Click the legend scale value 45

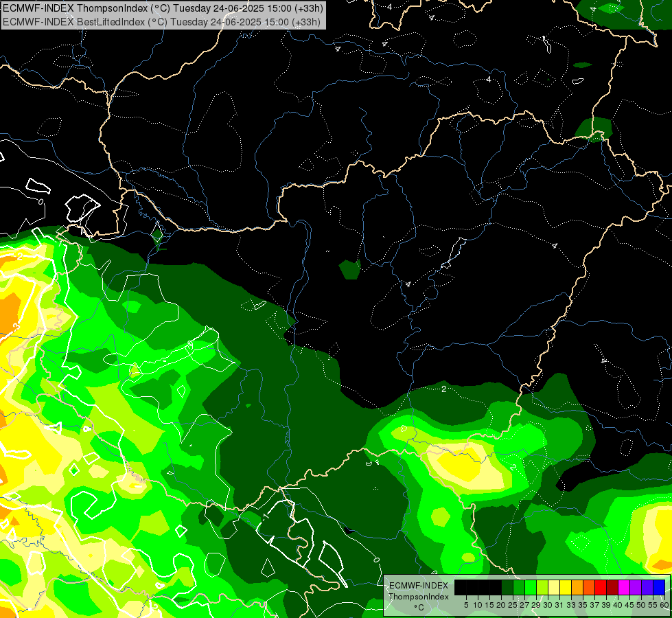[x=629, y=605]
